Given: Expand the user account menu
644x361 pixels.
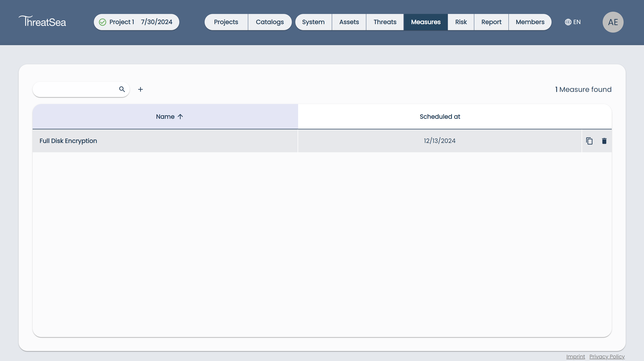Looking at the screenshot, I should [613, 22].
